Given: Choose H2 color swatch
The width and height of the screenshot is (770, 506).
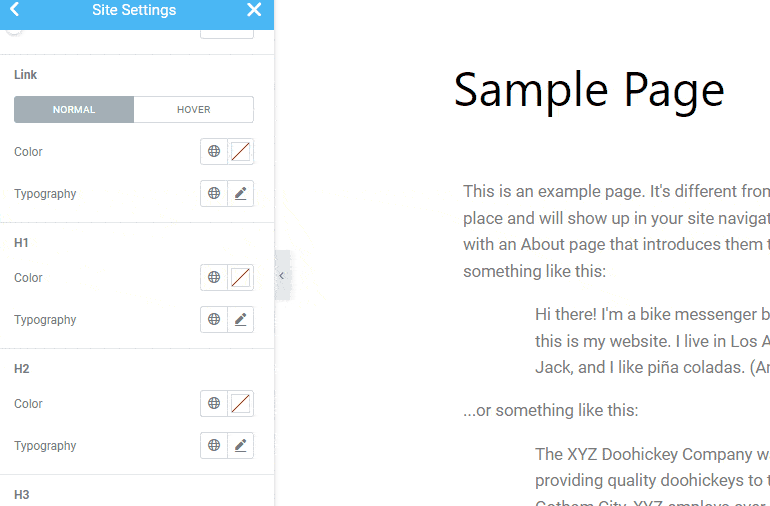Looking at the screenshot, I should point(241,403).
